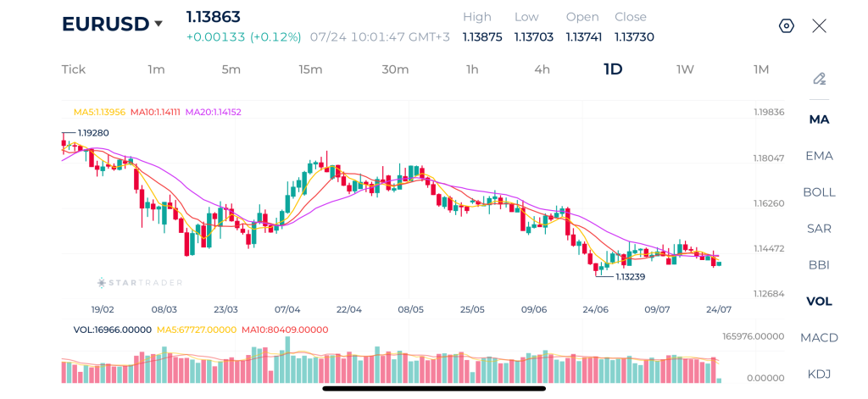Switch to the 1W timeframe

tap(685, 69)
